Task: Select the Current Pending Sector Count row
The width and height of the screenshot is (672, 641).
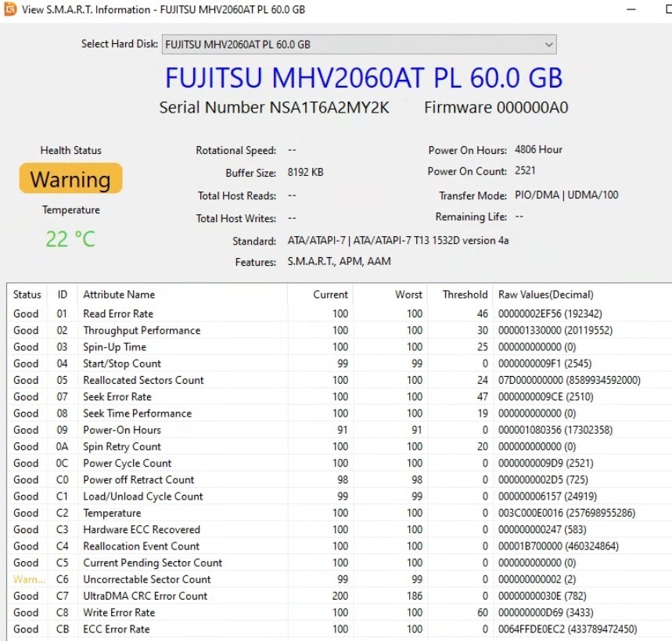Action: click(x=340, y=563)
